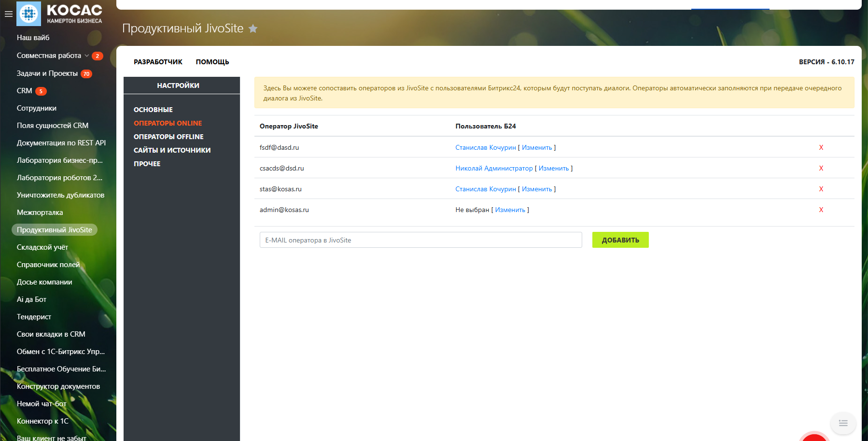Expand the Совместная работа chevron
Screen dimensions: 868x441
(87, 56)
